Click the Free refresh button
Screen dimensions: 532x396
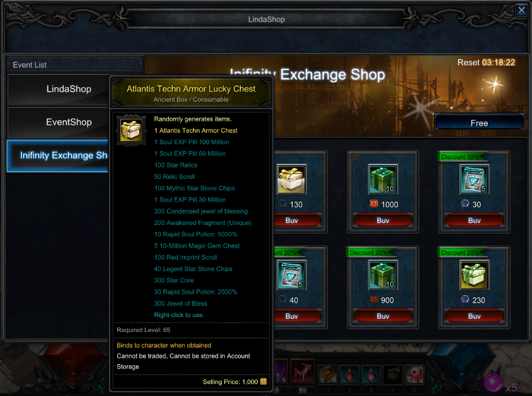[x=479, y=122]
